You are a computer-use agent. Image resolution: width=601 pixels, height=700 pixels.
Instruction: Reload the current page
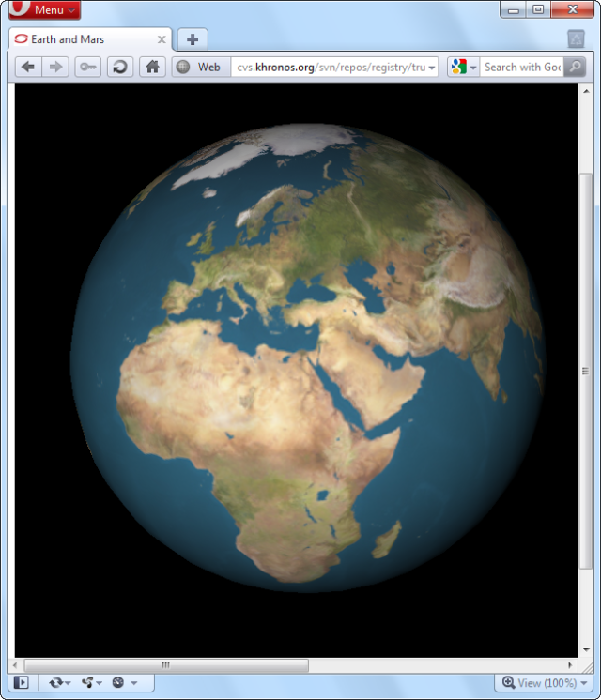(x=120, y=67)
